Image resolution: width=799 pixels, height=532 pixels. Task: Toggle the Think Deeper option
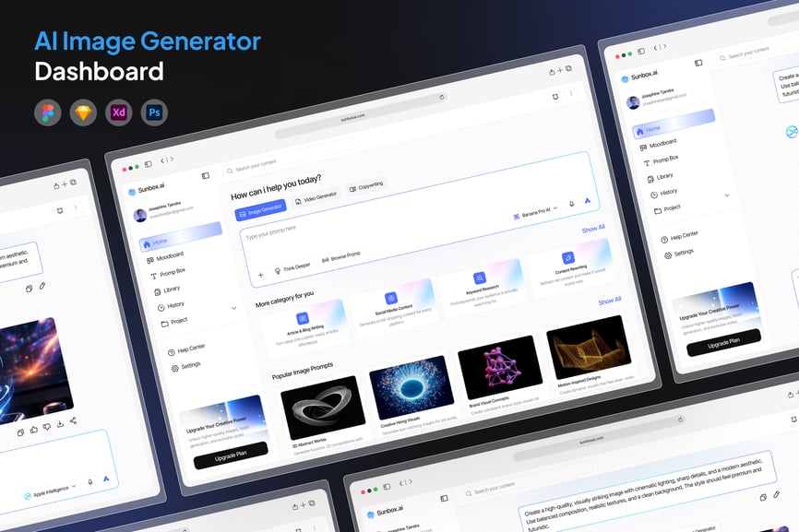(x=292, y=265)
